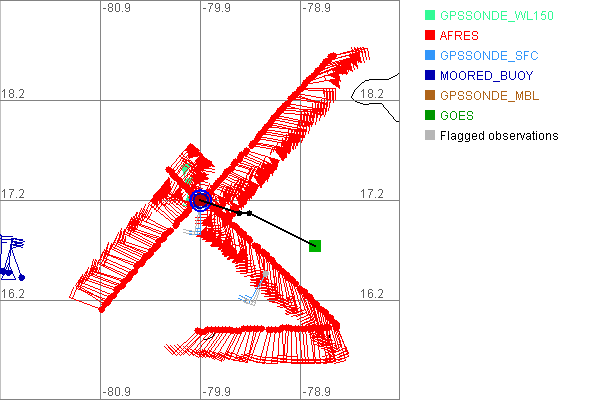Click the red AFRES legend swatch
The image size is (600, 400).
pyautogui.click(x=430, y=36)
